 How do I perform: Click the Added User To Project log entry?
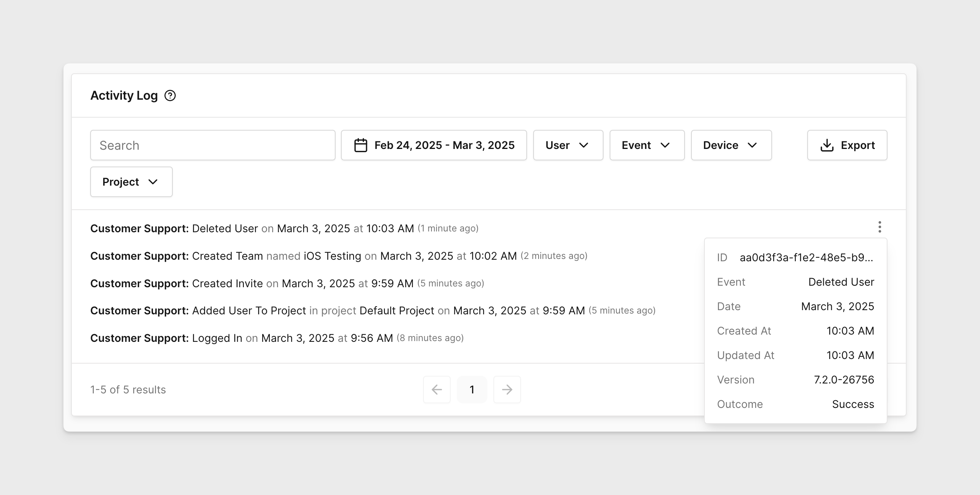point(373,310)
